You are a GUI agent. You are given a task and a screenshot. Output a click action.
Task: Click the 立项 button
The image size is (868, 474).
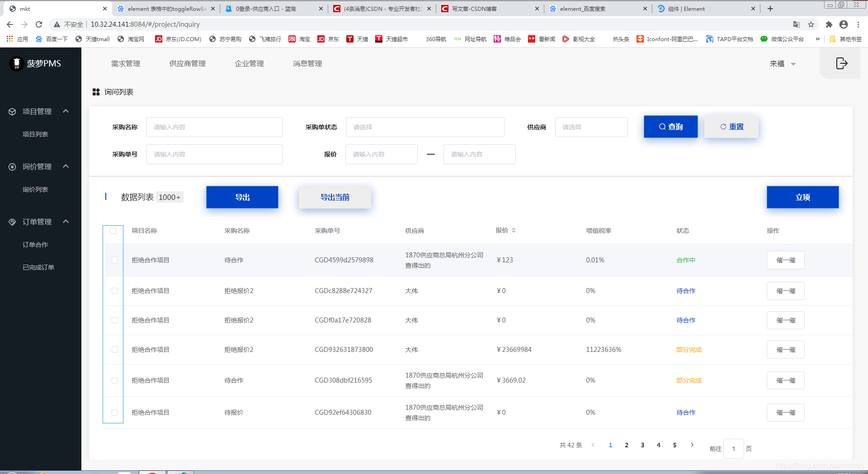pyautogui.click(x=803, y=197)
